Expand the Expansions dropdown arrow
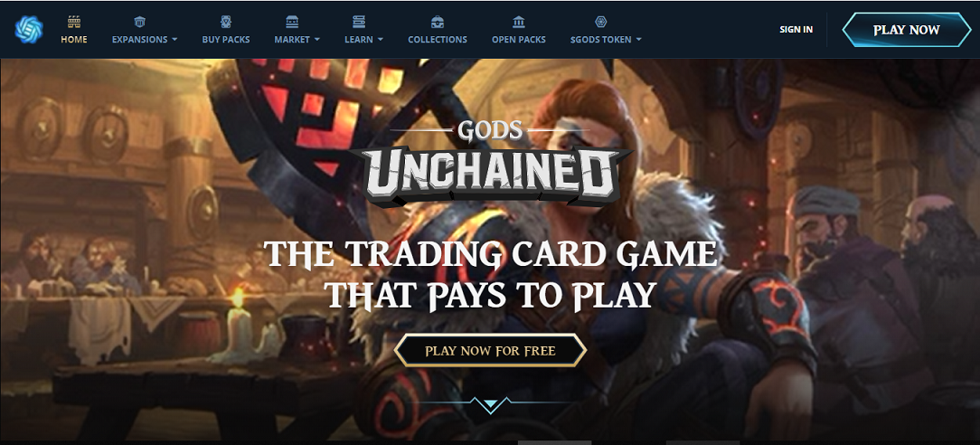 tap(174, 40)
